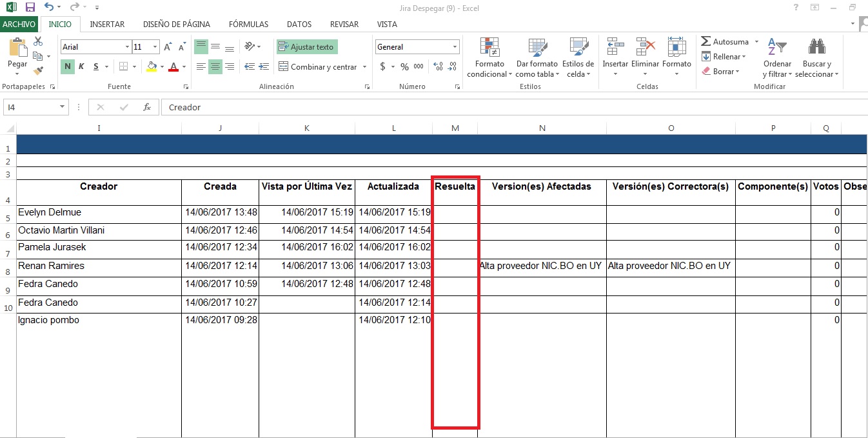Switch to the INSERTAR tab
Screen dimensions: 868x438
tap(107, 25)
